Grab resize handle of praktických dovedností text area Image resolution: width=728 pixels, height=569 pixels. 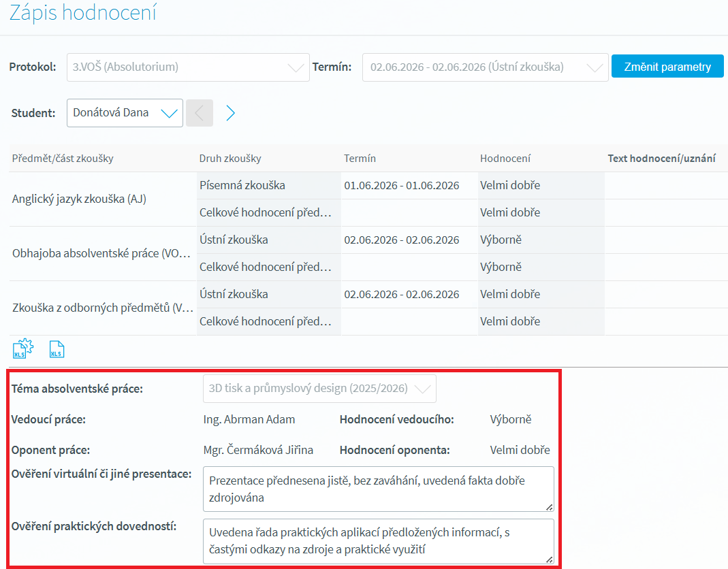(x=550, y=559)
